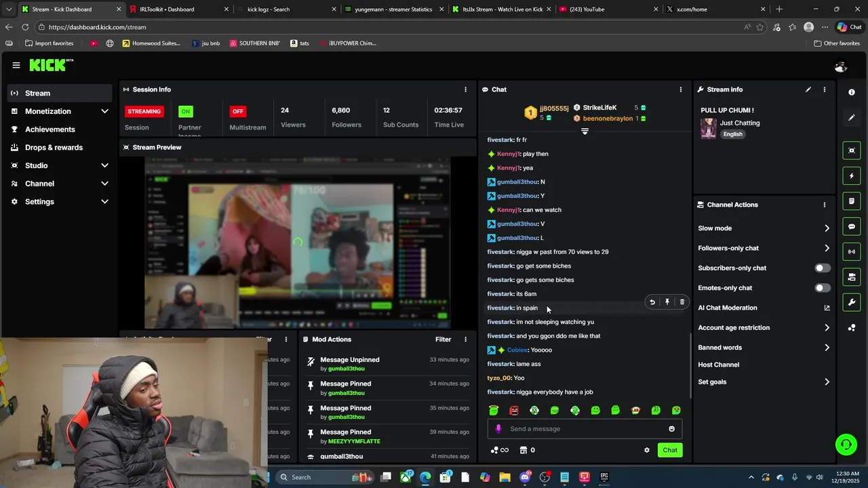
Task: Open Set goals options
Action: pos(764,382)
